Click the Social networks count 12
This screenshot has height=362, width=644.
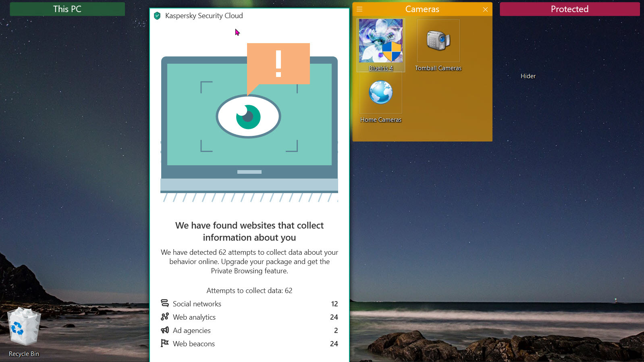(x=334, y=304)
